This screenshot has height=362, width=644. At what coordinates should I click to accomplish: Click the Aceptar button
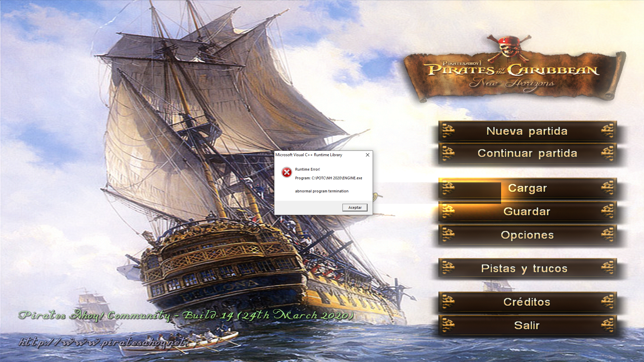click(355, 207)
